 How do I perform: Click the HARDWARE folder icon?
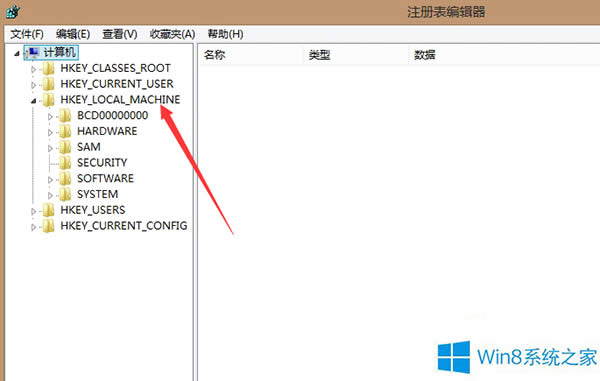tap(65, 131)
